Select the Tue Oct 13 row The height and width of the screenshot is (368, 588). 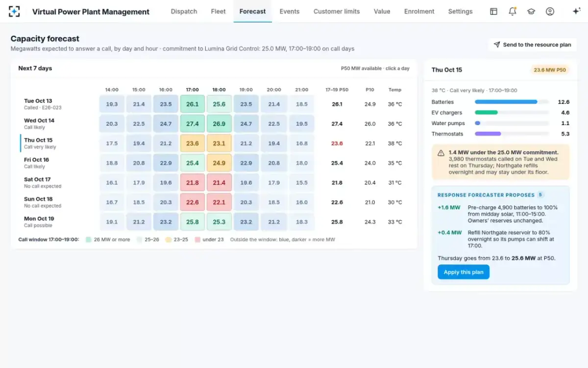point(214,104)
